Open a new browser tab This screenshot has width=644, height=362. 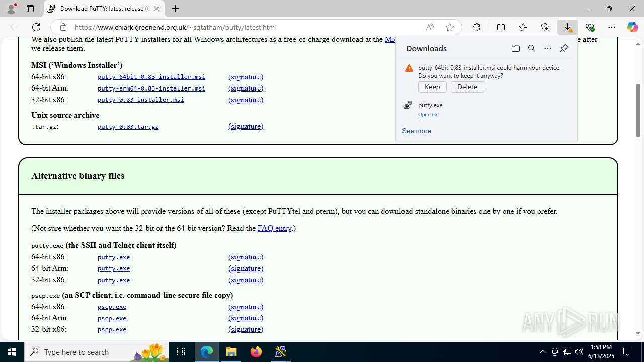175,9
